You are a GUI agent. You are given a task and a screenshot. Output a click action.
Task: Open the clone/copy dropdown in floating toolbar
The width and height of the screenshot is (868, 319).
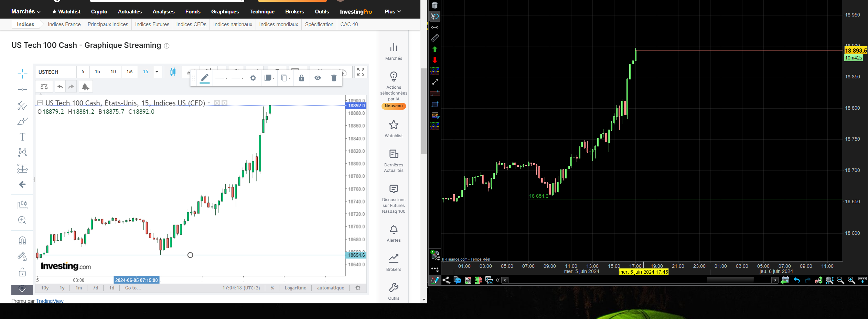[286, 78]
